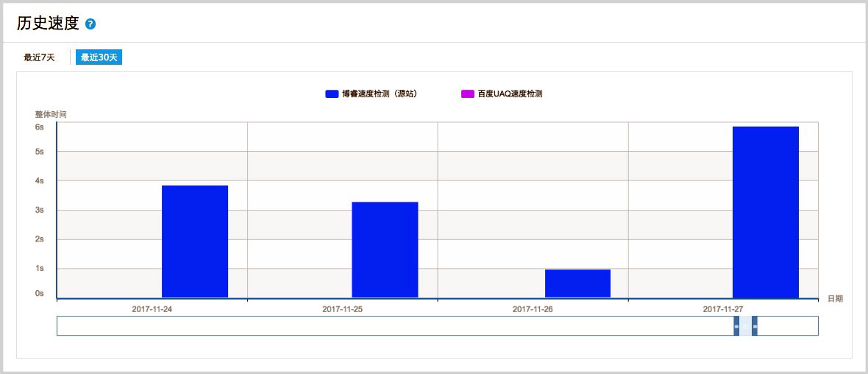
Task: Click the 6s y-axis label
Action: tap(39, 127)
